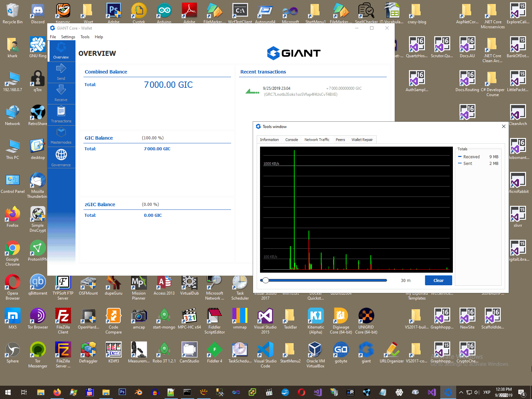Open Photoshop from the taskbar
532x399 pixels.
coord(122,392)
